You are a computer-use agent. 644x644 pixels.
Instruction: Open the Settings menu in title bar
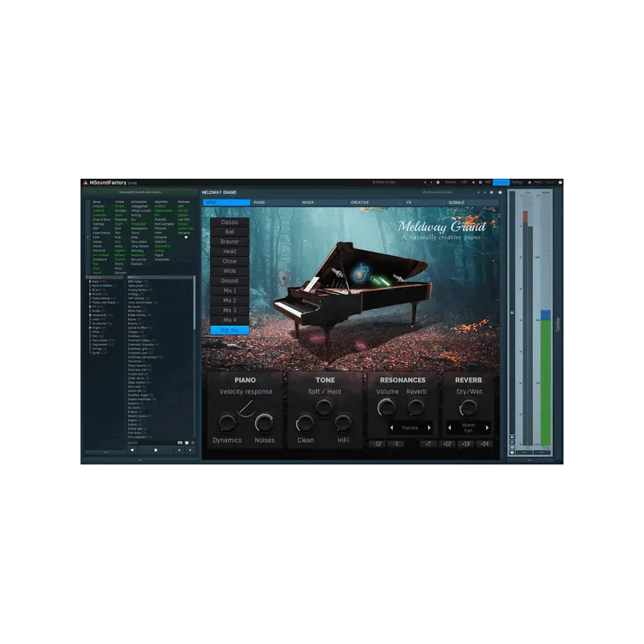(x=517, y=183)
